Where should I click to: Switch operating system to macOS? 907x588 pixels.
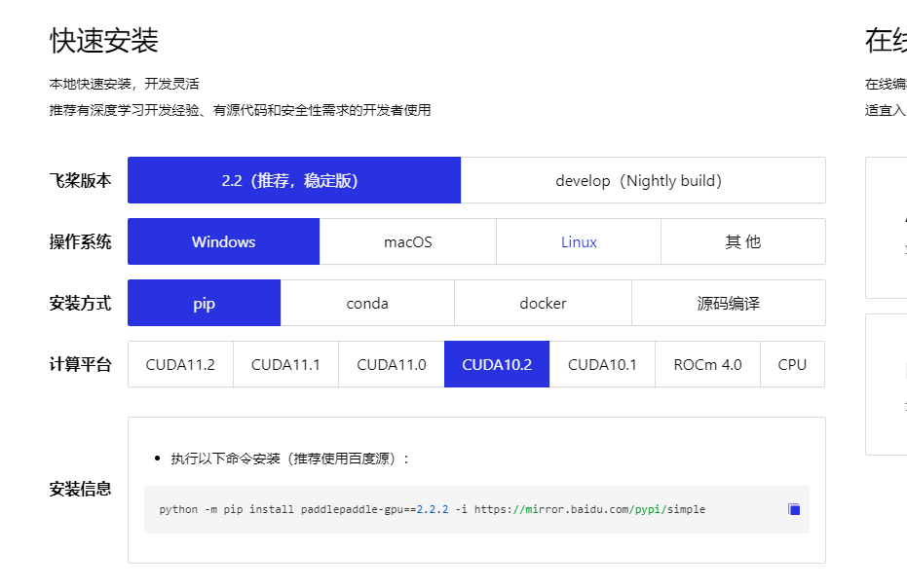(x=407, y=241)
